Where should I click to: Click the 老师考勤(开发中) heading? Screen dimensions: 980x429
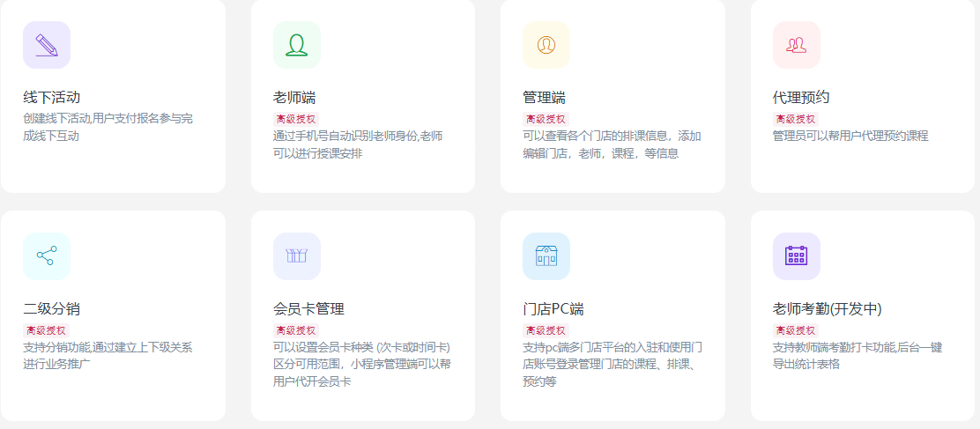pos(827,309)
